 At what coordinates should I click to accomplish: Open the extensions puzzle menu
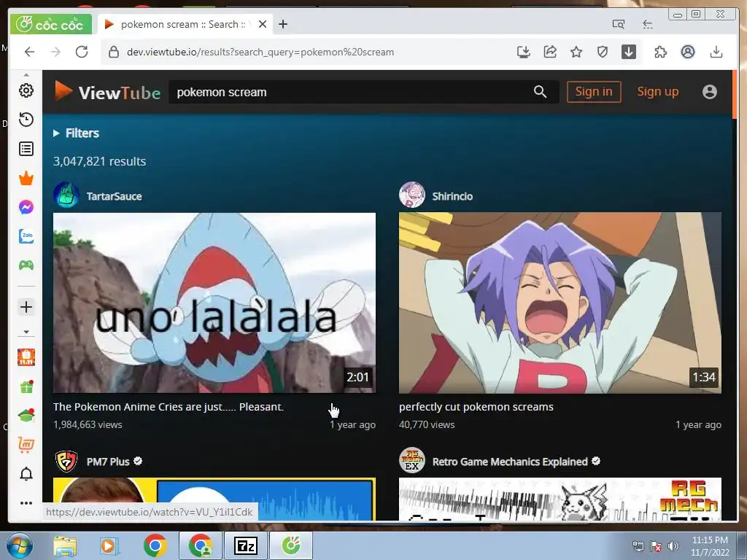pos(661,52)
